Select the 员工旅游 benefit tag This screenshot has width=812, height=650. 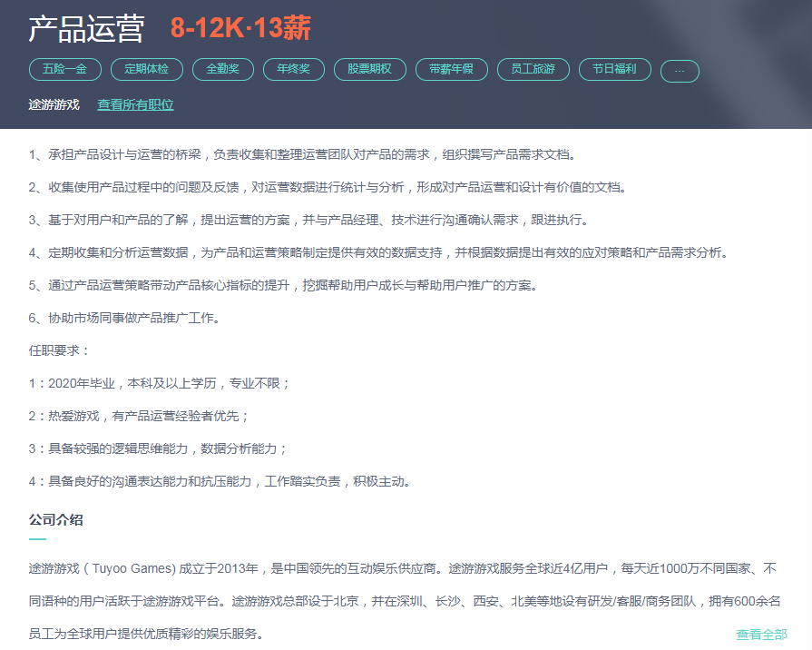tap(533, 70)
